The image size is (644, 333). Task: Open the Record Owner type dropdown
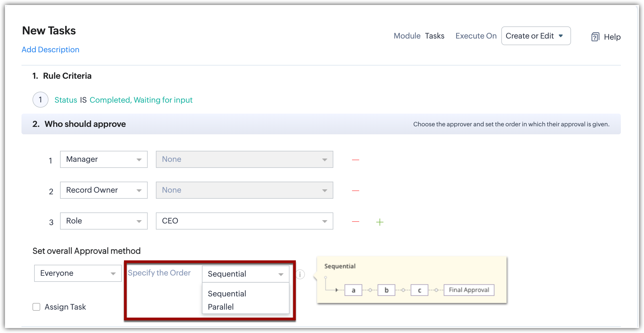(104, 190)
